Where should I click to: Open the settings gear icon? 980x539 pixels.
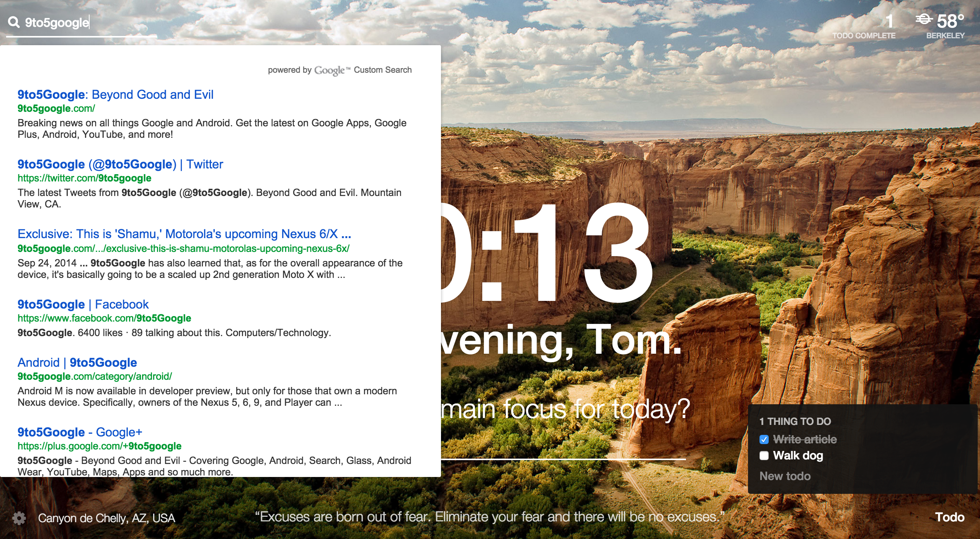[x=19, y=518]
